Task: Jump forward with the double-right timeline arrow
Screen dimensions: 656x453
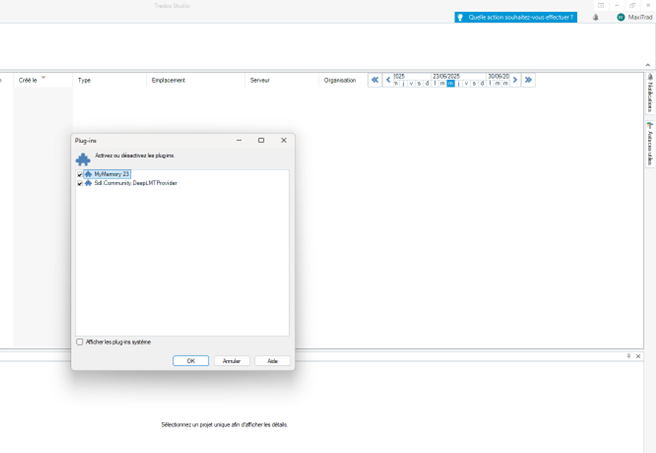Action: [x=528, y=80]
